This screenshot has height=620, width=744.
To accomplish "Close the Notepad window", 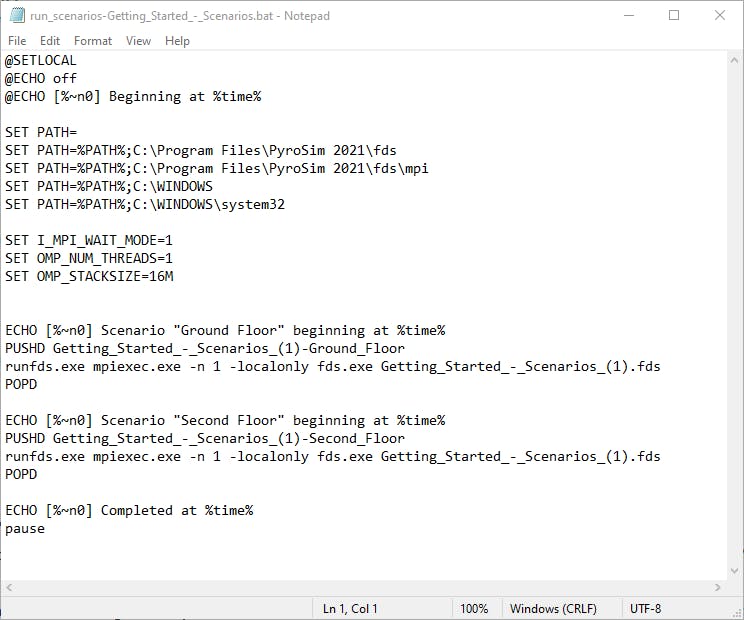I will 720,15.
